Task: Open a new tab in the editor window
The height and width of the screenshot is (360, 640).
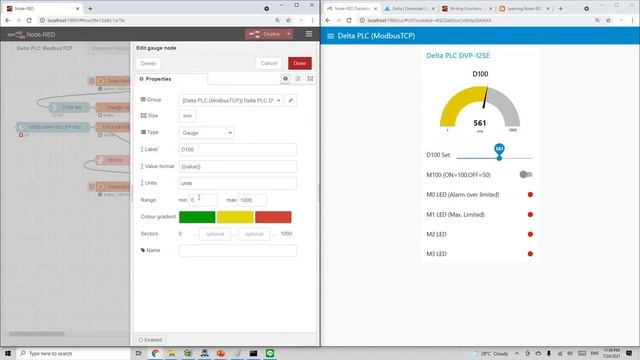Action: click(90, 9)
